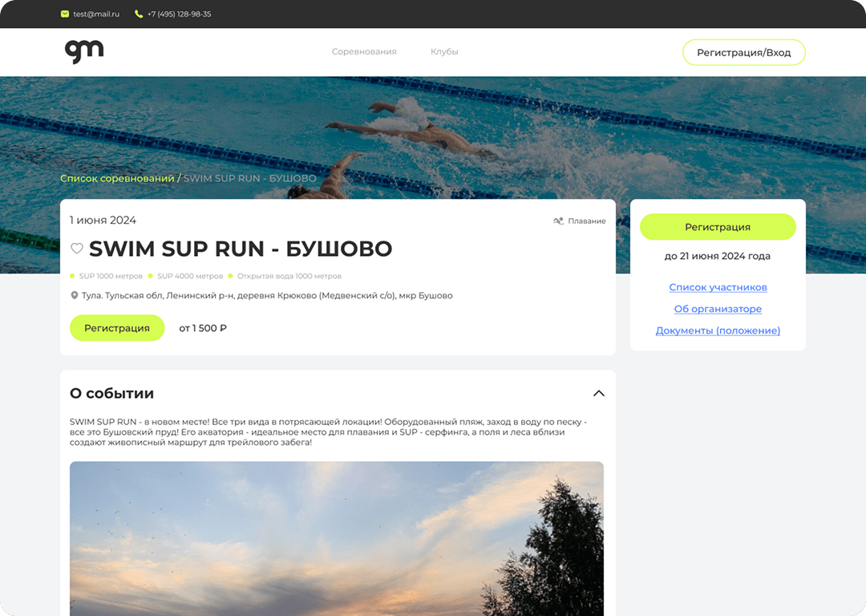The width and height of the screenshot is (866, 616).
Task: Open the Об организаторе link
Action: point(718,309)
